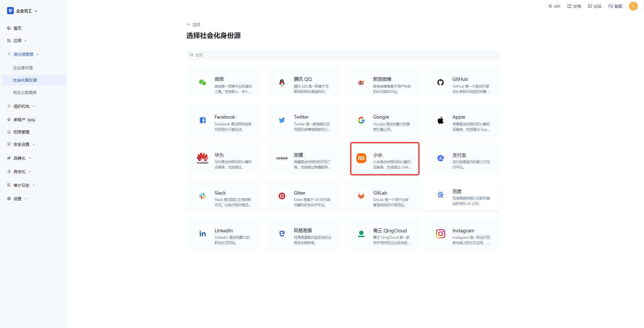The width and height of the screenshot is (644, 328).
Task: Expand the 组织机构 sidebar menu
Action: pos(22,106)
